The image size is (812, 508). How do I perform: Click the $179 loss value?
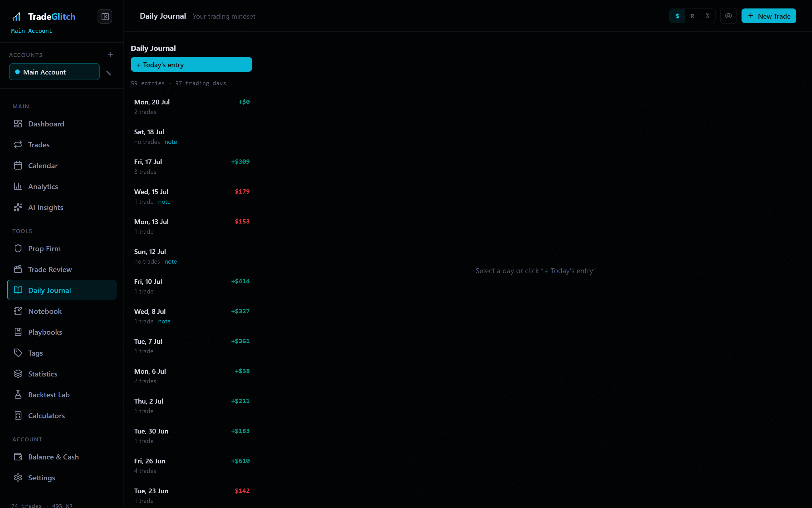(x=242, y=192)
